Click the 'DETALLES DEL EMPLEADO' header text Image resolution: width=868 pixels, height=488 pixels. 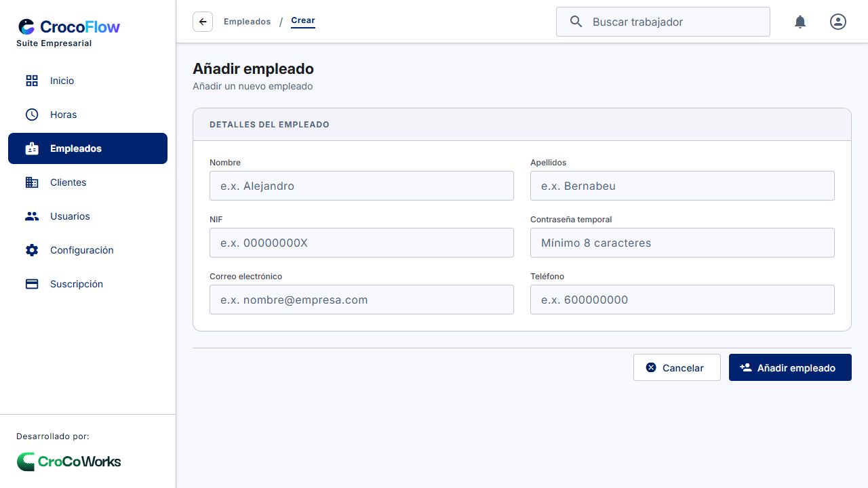[x=269, y=125]
